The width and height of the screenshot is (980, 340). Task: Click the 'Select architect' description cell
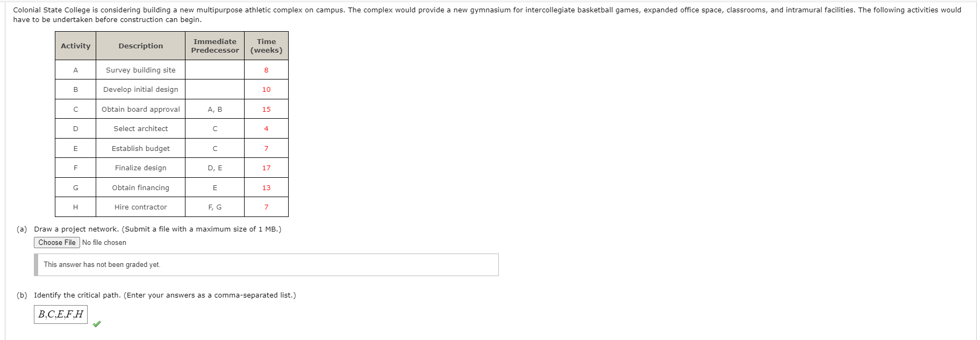(x=141, y=129)
